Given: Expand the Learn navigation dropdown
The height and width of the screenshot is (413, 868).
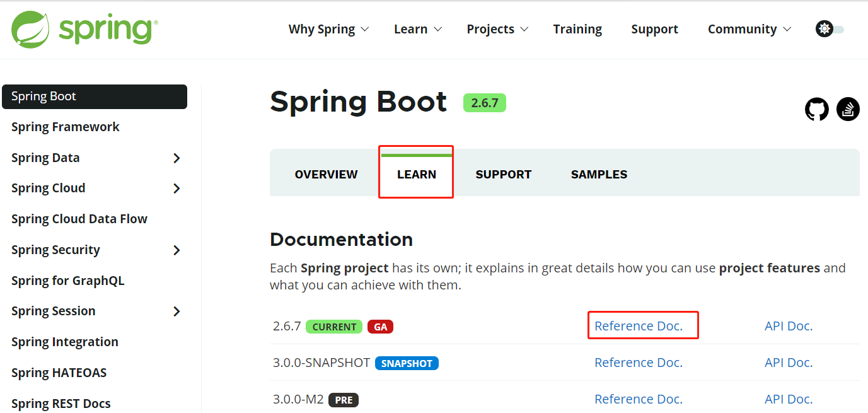Looking at the screenshot, I should click(x=418, y=29).
